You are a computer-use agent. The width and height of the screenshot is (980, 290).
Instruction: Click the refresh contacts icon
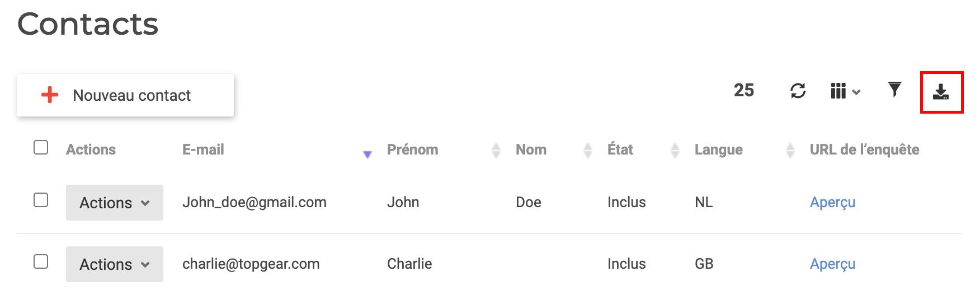[798, 90]
